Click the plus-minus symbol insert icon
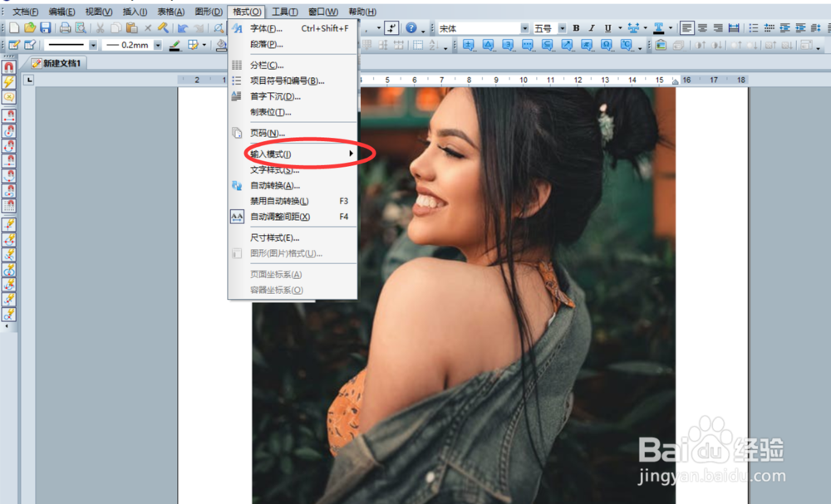This screenshot has height=504, width=831. tap(468, 45)
